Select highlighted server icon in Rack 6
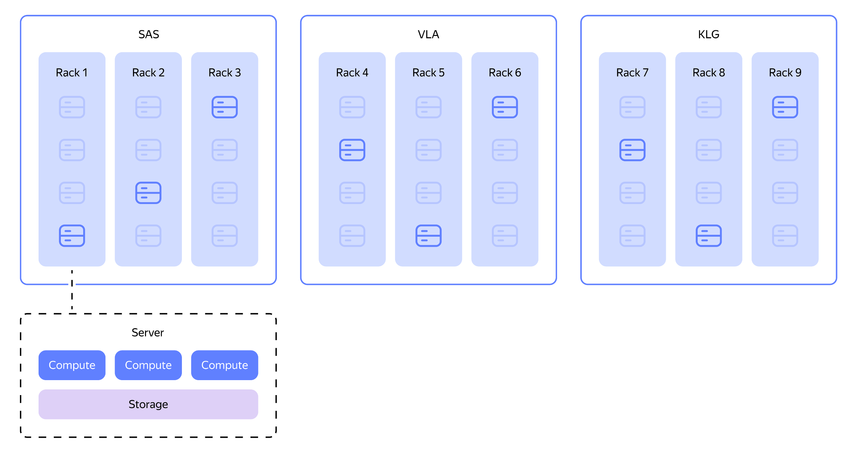Viewport: 868px width, 456px height. tap(505, 107)
